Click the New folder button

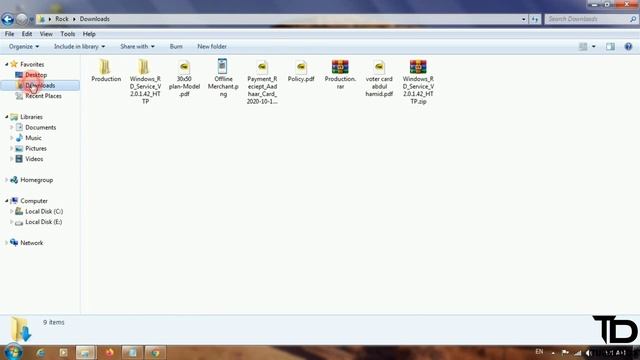point(212,47)
